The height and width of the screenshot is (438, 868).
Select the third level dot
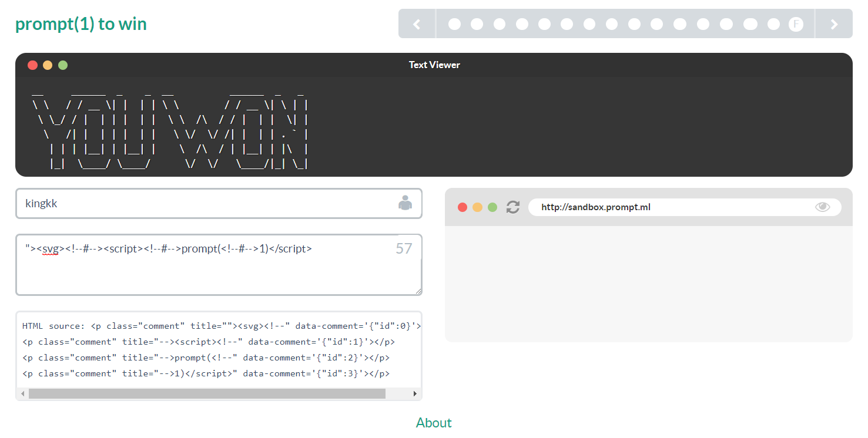pos(500,24)
